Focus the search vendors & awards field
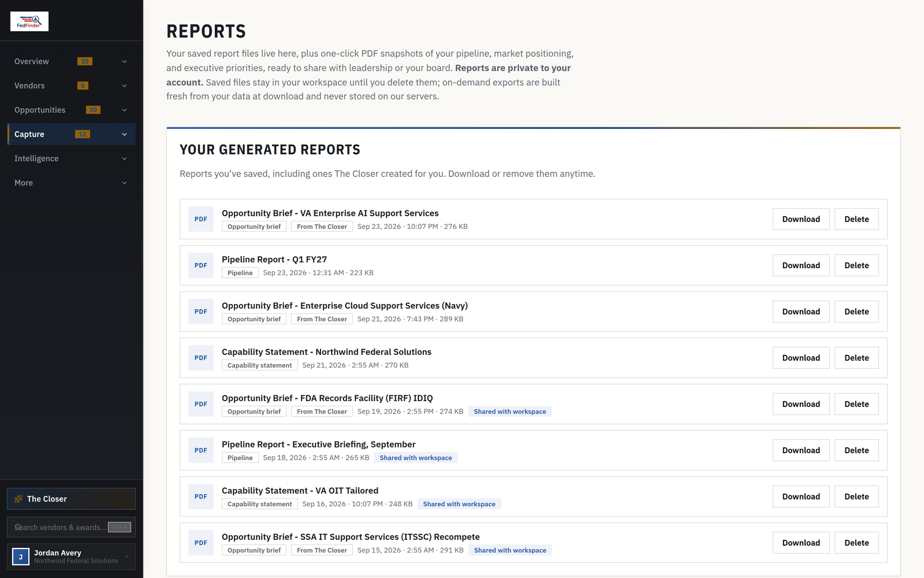924x578 pixels. click(71, 527)
